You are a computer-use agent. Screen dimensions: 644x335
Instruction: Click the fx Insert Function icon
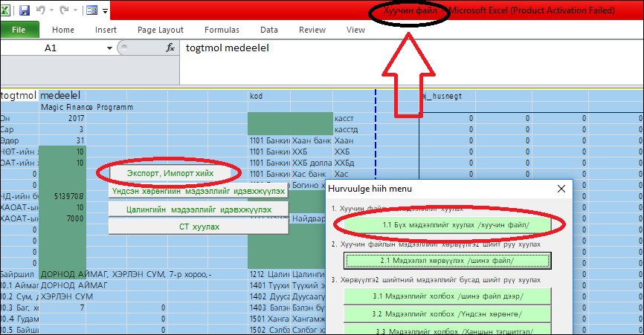point(170,48)
